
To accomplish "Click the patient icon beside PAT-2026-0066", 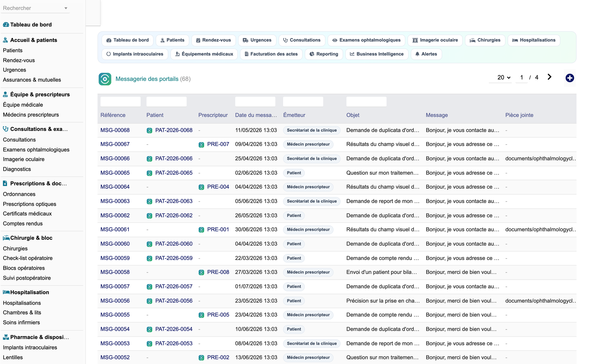I will [150, 159].
